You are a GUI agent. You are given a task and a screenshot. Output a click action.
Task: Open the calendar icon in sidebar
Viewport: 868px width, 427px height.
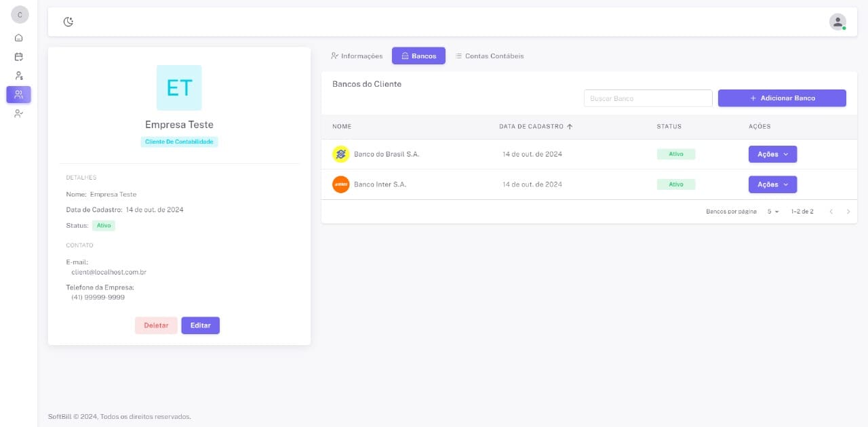(x=18, y=57)
